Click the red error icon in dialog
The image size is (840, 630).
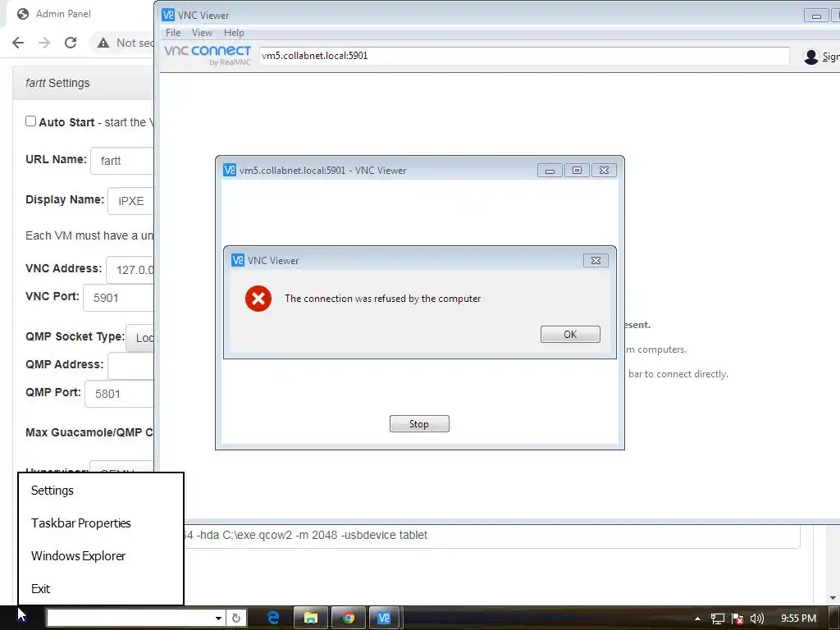(x=258, y=299)
